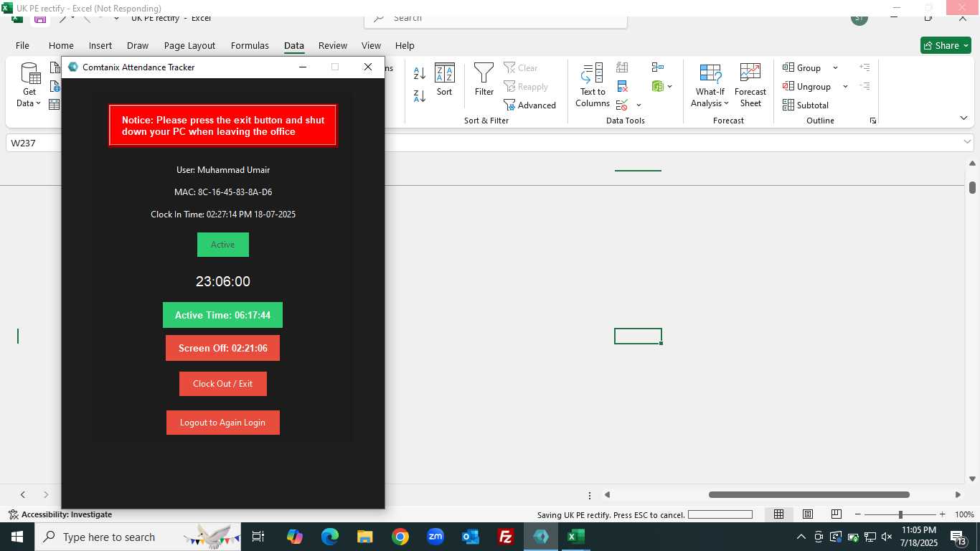Insert Subtotal in Outline group
The height and width of the screenshot is (551, 980).
coord(806,105)
